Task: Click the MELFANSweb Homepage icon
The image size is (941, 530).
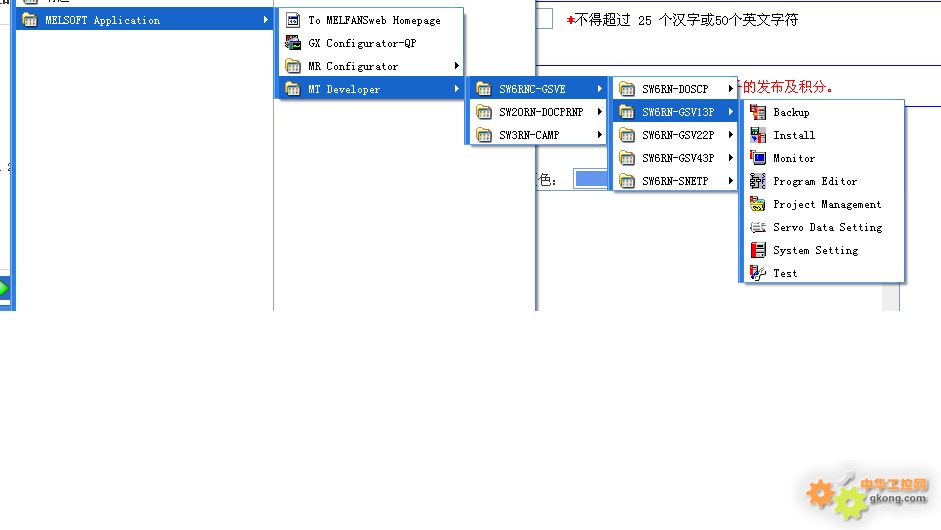Action: pyautogui.click(x=293, y=20)
